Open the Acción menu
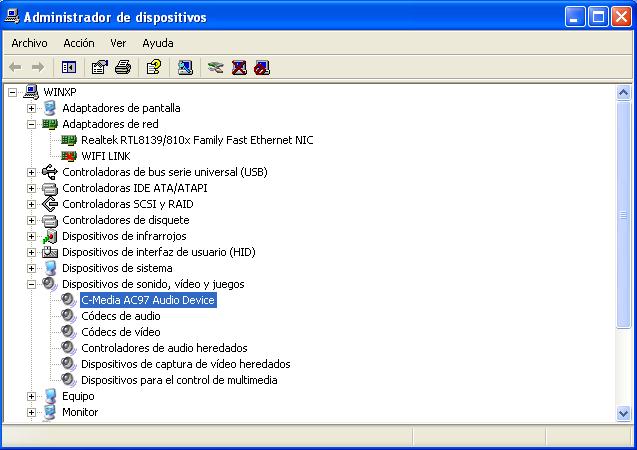Viewport: 637px width, 450px height. (x=79, y=43)
